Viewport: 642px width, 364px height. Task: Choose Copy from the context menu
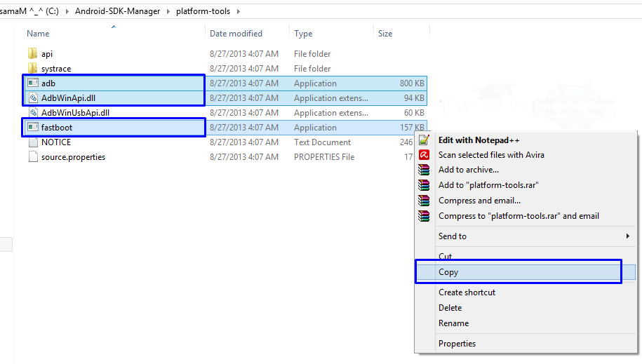tap(448, 272)
